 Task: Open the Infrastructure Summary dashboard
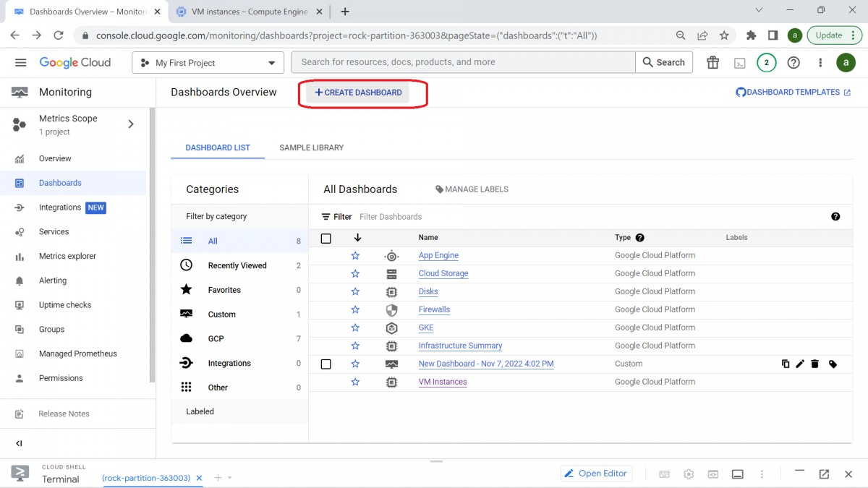tap(460, 346)
